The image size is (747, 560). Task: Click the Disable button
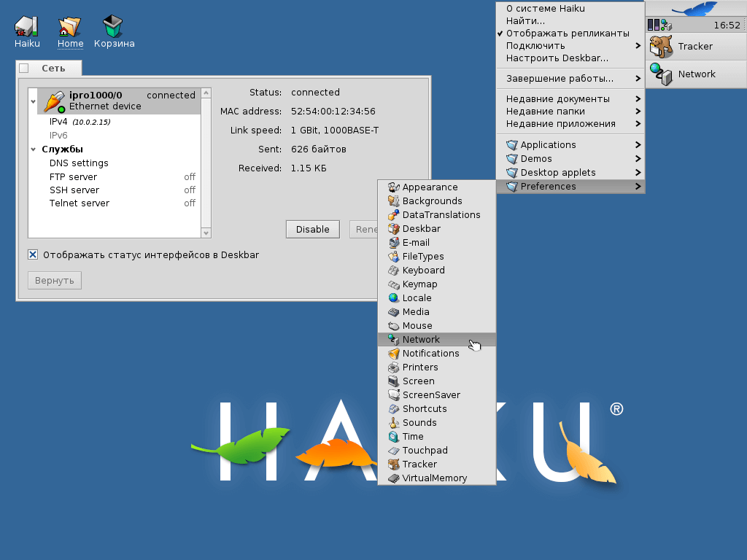[x=312, y=229]
